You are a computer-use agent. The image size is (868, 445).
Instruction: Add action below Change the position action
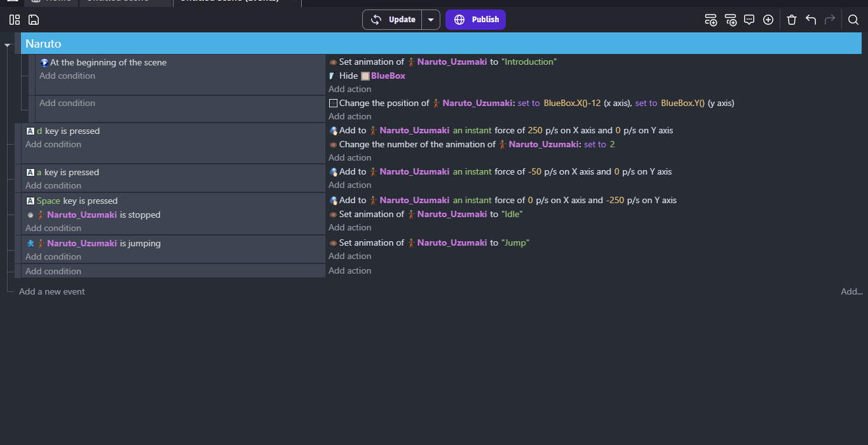point(350,116)
